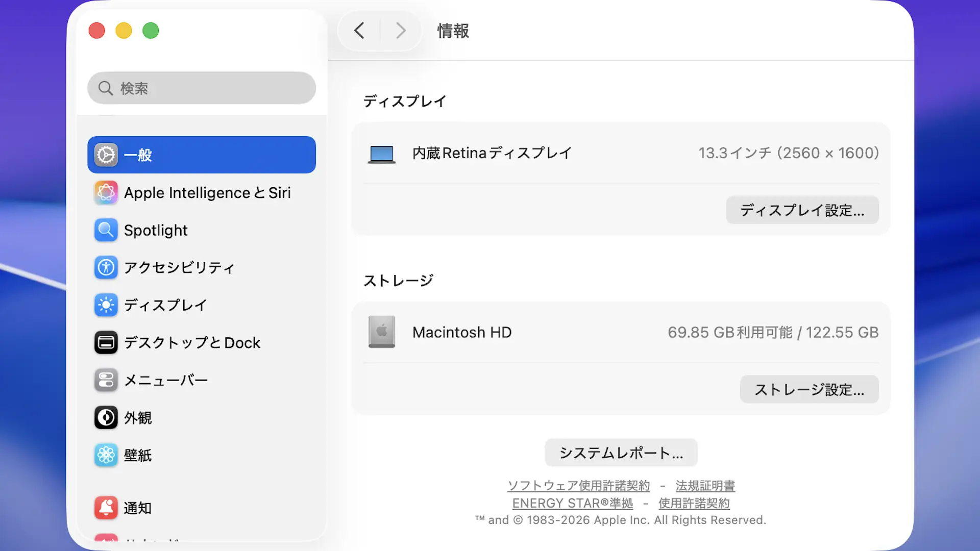This screenshot has width=980, height=551.
Task: Click the Macintosh HD drive icon
Action: click(x=382, y=332)
